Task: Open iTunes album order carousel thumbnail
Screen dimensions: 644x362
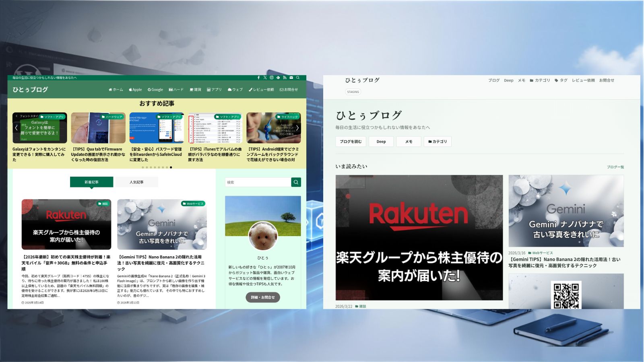Action: point(215,128)
